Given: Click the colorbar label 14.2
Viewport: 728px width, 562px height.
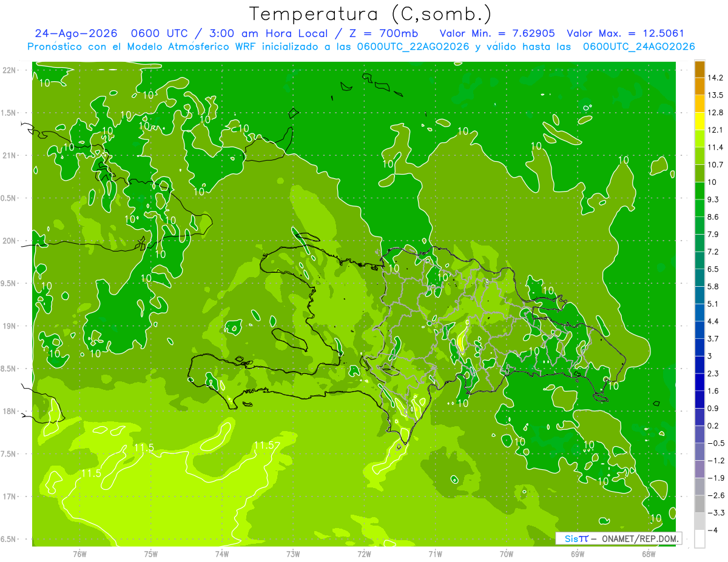Looking at the screenshot, I should pyautogui.click(x=715, y=78).
